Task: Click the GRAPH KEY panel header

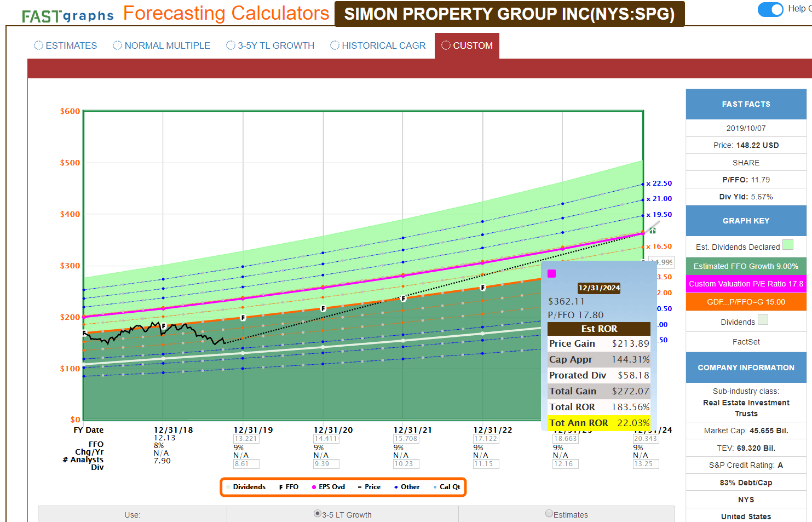Action: click(x=746, y=221)
